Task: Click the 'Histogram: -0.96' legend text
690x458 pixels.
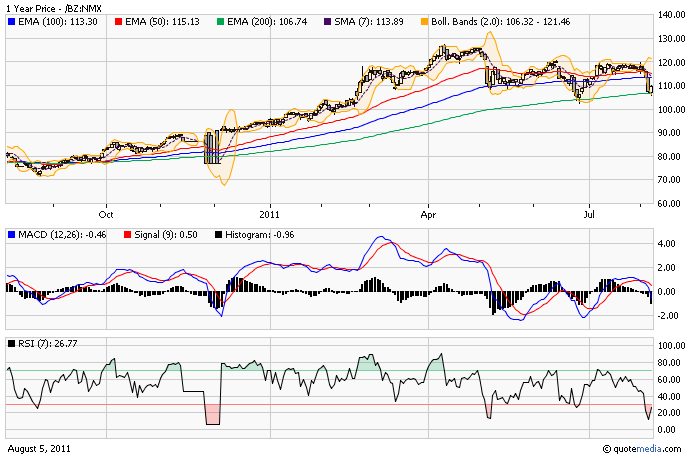Action: (260, 235)
